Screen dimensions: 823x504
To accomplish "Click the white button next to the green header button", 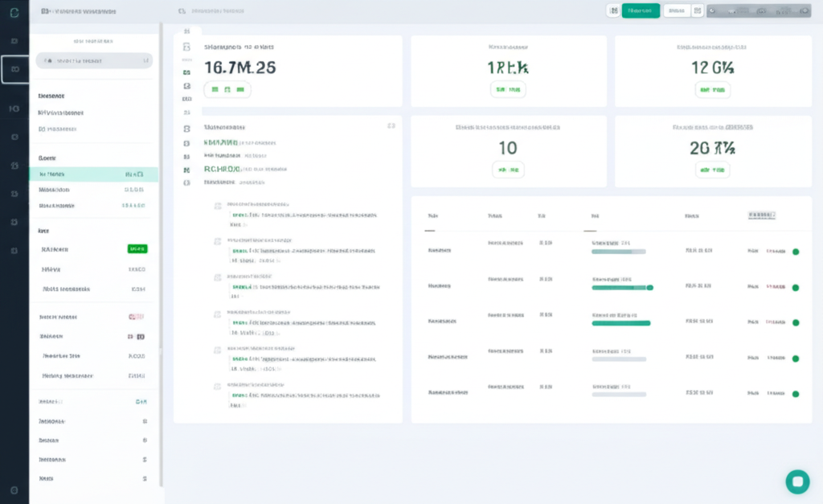I will click(677, 10).
